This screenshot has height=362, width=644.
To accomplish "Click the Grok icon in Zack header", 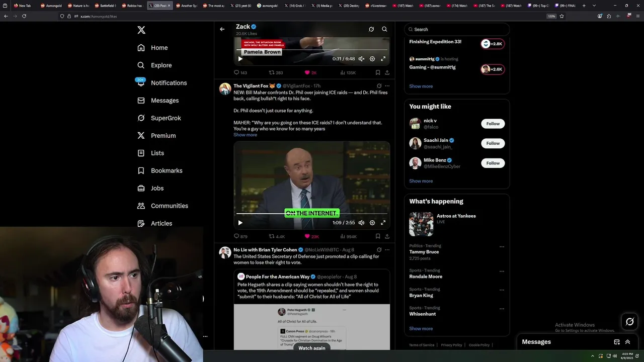I will pos(371,29).
